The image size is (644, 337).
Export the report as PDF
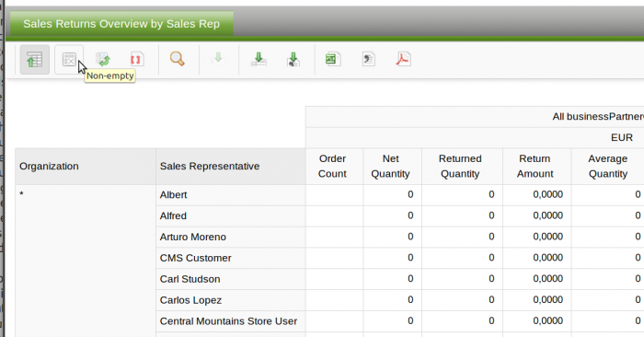(x=403, y=59)
